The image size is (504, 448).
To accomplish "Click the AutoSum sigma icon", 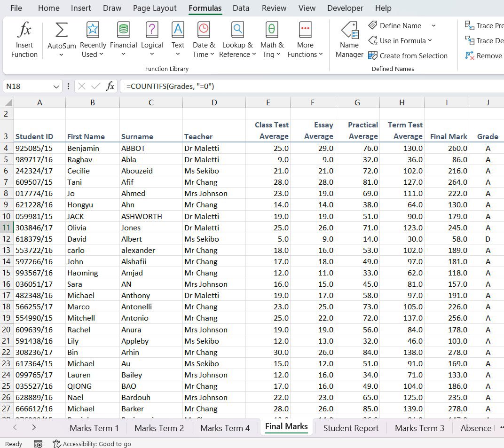I will point(62,30).
